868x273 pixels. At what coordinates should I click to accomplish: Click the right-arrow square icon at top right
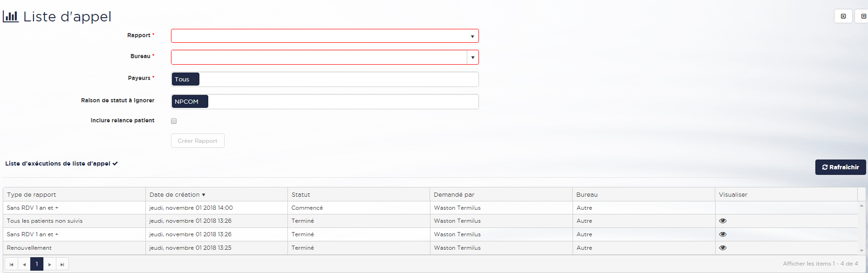tap(843, 16)
